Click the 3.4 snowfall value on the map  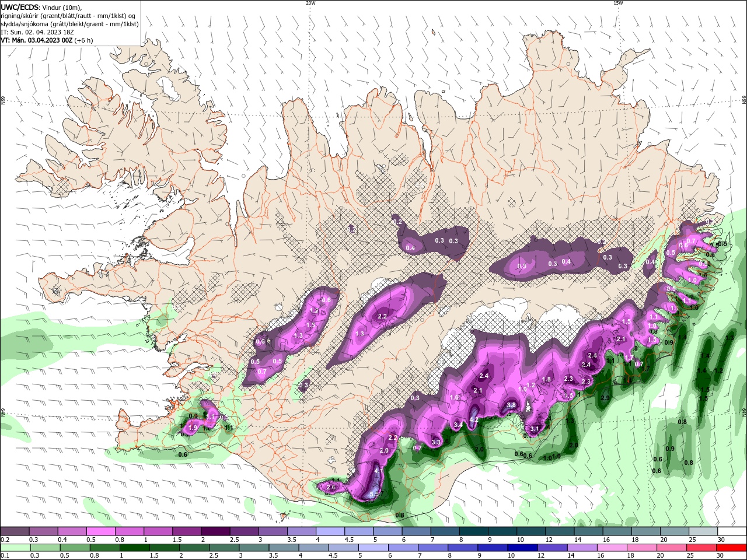click(458, 425)
